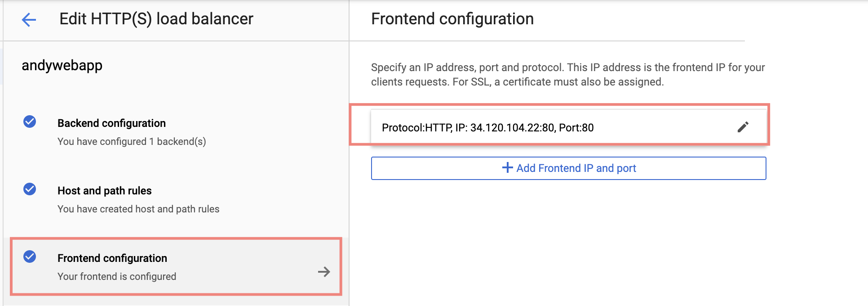Click "You have created host and path rules" text
The width and height of the screenshot is (868, 306).
pos(138,209)
